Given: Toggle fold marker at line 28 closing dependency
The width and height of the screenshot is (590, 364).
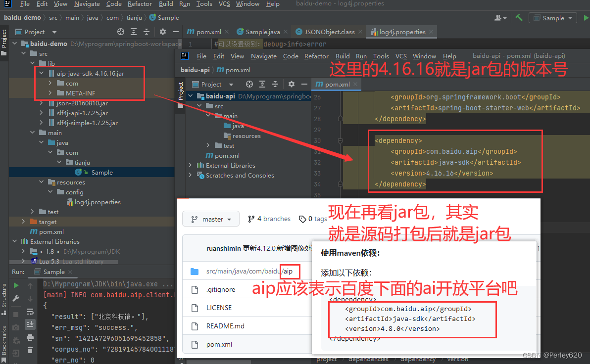Looking at the screenshot, I should (340, 119).
